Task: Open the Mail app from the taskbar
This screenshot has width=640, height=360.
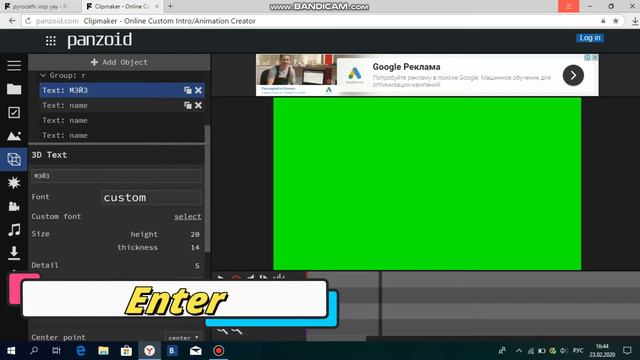Action: click(x=196, y=351)
